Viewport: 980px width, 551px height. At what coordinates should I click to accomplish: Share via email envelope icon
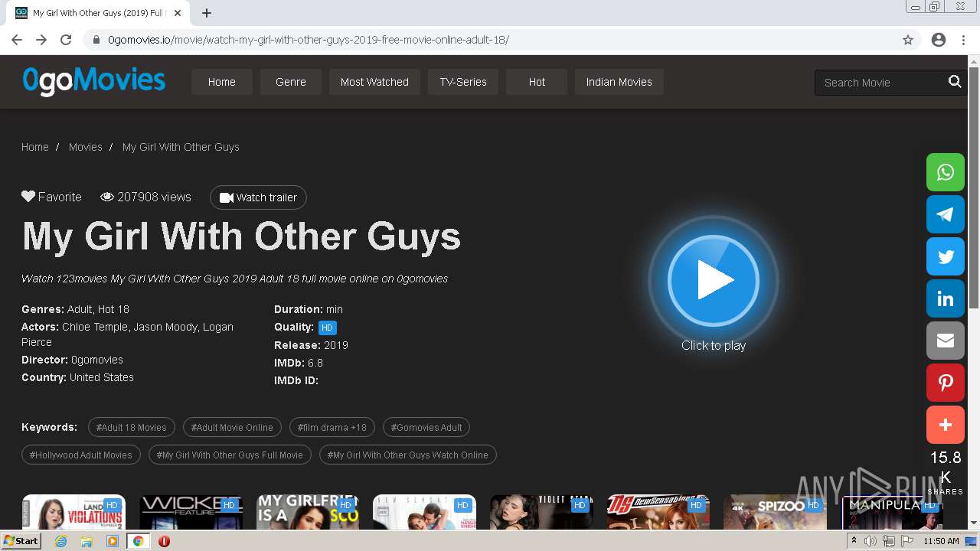946,341
